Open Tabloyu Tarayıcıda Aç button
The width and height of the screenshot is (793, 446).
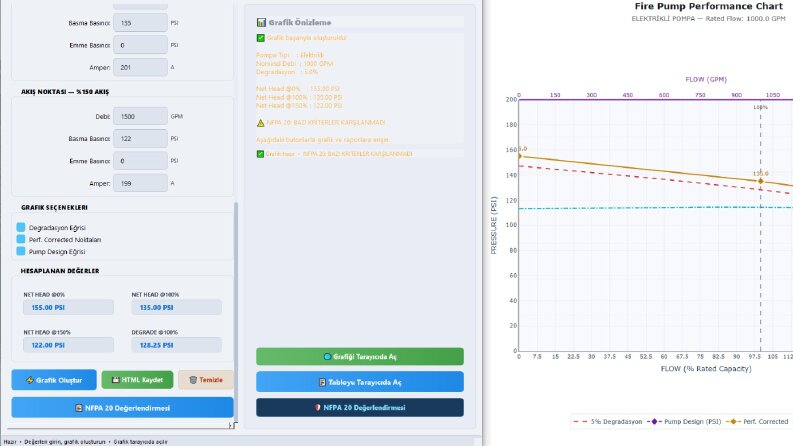(360, 382)
